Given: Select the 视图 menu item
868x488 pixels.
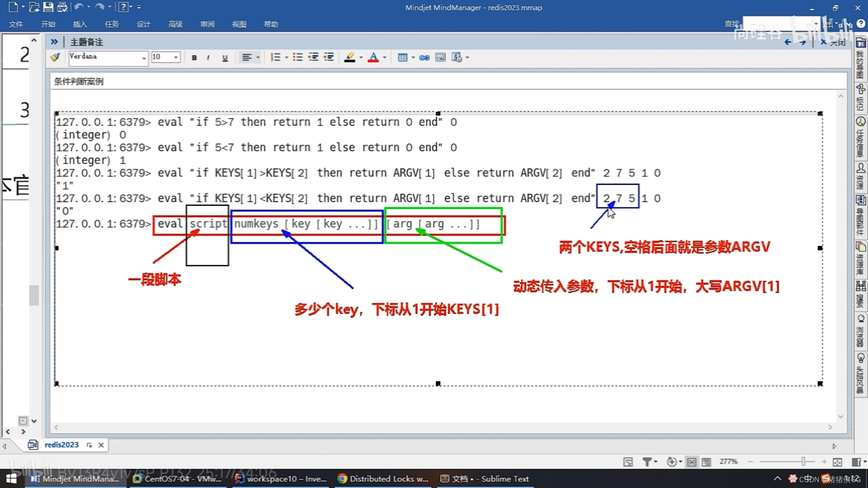Looking at the screenshot, I should 239,24.
